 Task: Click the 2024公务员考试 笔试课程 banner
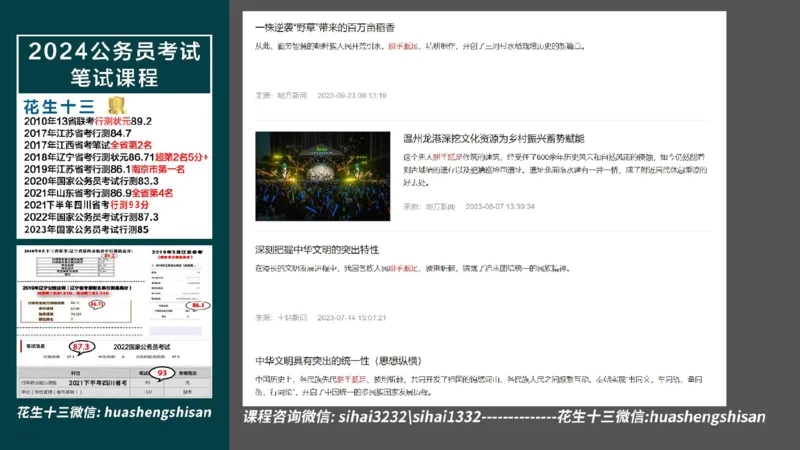[114, 64]
